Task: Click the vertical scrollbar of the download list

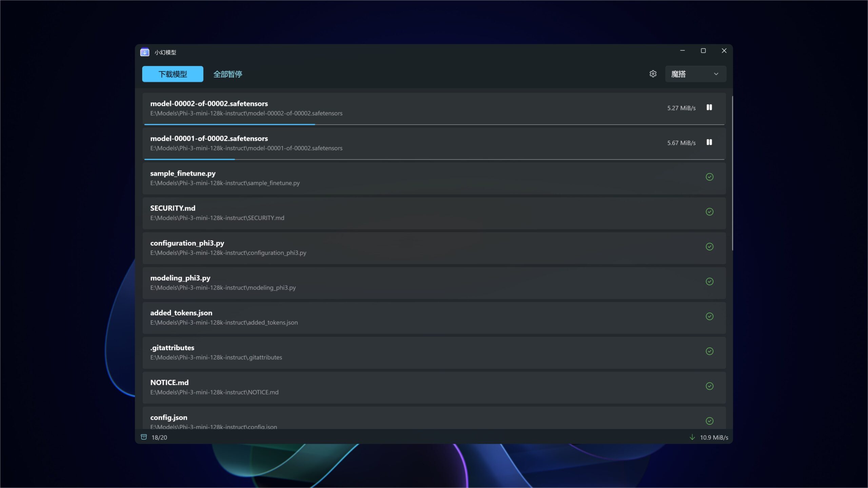Action: (732, 174)
